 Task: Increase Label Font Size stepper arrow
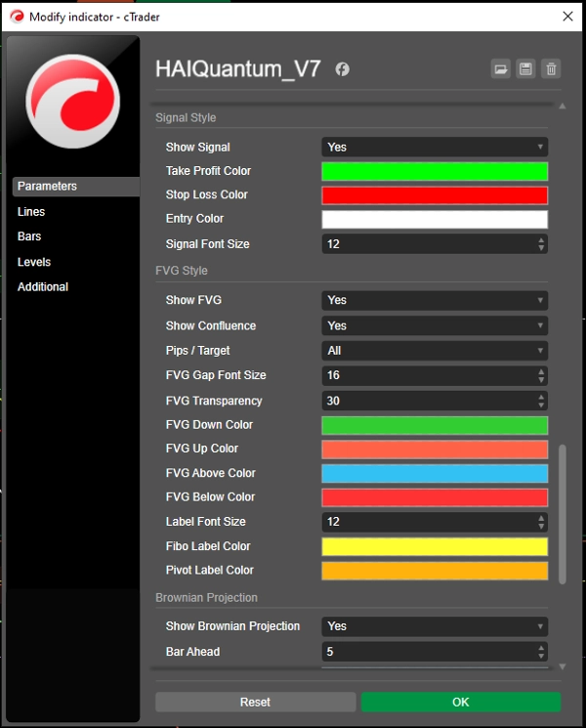point(541,518)
